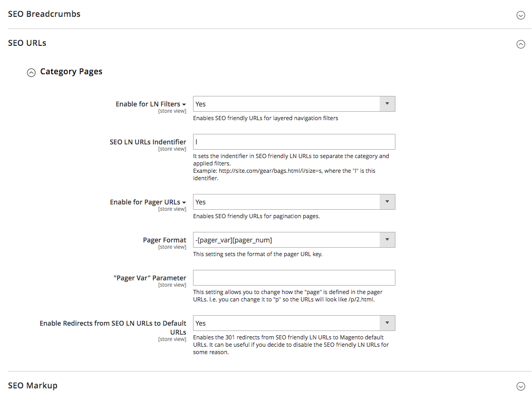532x400 pixels.
Task: Click the Pager Format label
Action: pos(165,240)
